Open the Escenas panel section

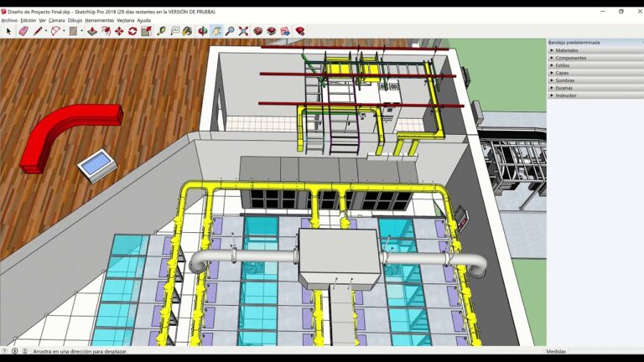point(564,88)
